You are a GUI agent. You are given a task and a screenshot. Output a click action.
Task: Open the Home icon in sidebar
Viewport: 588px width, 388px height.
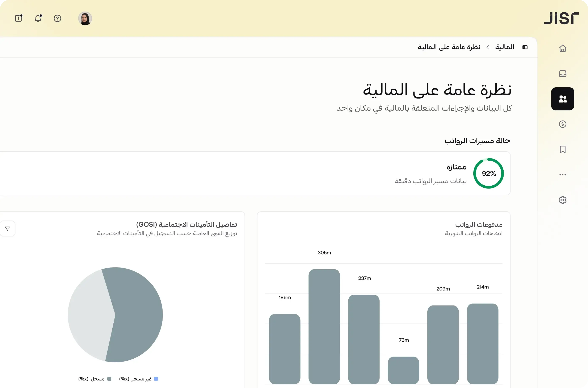[x=563, y=48]
